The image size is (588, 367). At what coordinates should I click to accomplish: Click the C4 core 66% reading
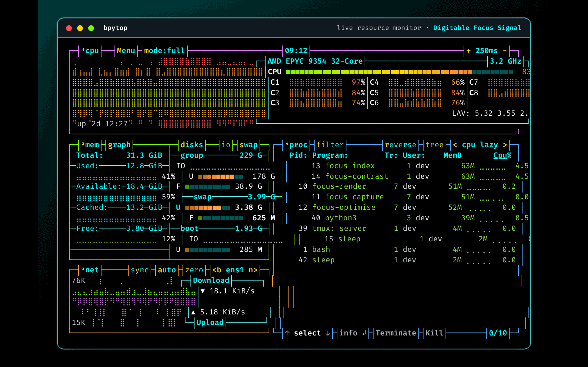pos(458,82)
